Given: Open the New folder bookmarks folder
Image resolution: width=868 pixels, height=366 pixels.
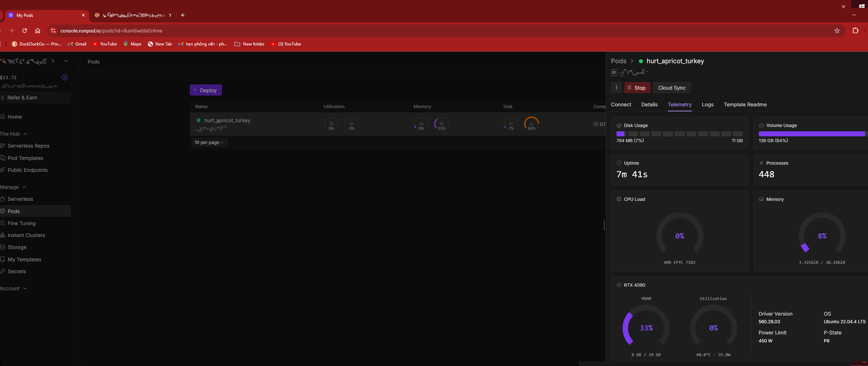Looking at the screenshot, I should coord(250,44).
